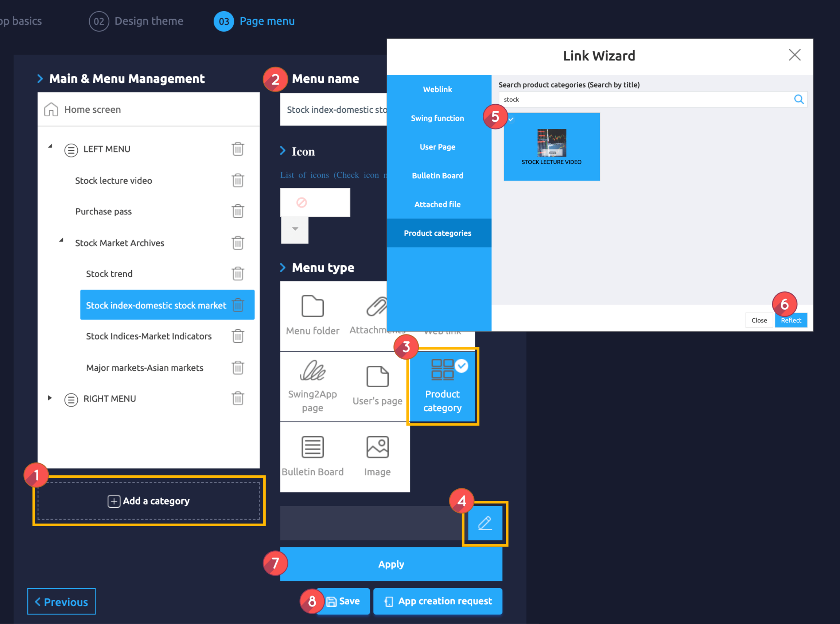The image size is (840, 624).
Task: Toggle checkmark on Stock Lecture Video tile
Action: tap(511, 119)
